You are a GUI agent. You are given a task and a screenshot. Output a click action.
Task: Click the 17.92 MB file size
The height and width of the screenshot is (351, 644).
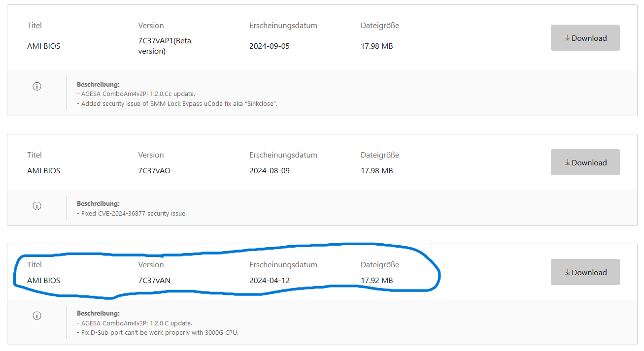377,281
